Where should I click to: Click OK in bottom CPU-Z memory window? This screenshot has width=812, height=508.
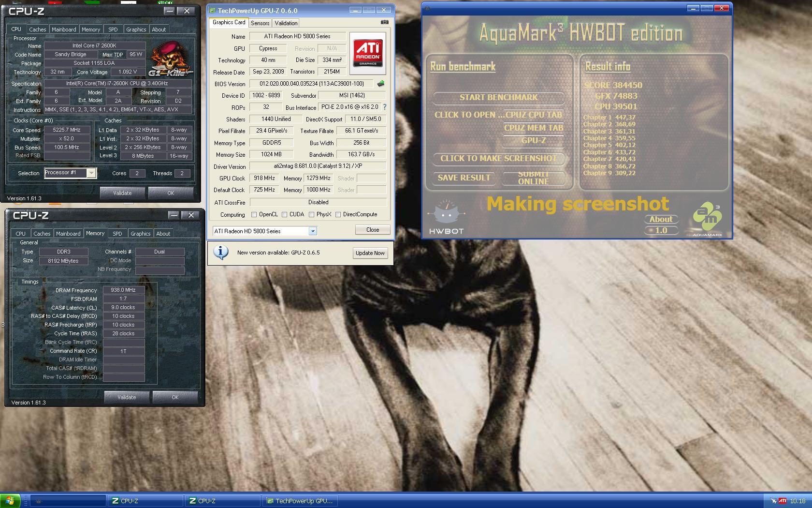(175, 397)
